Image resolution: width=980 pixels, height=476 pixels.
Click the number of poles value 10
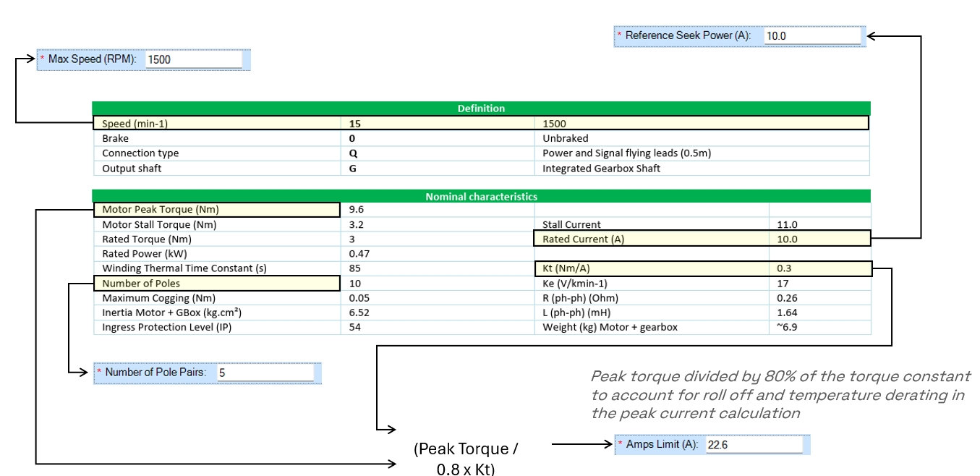click(354, 284)
